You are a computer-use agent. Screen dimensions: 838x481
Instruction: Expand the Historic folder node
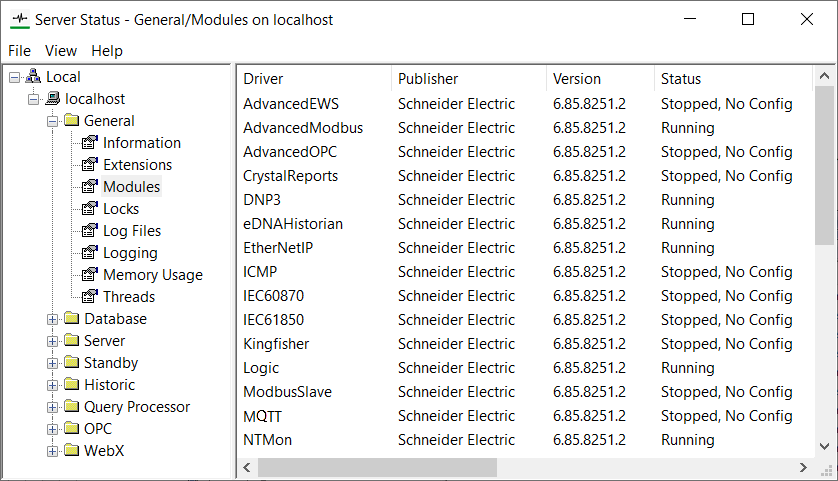[52, 385]
